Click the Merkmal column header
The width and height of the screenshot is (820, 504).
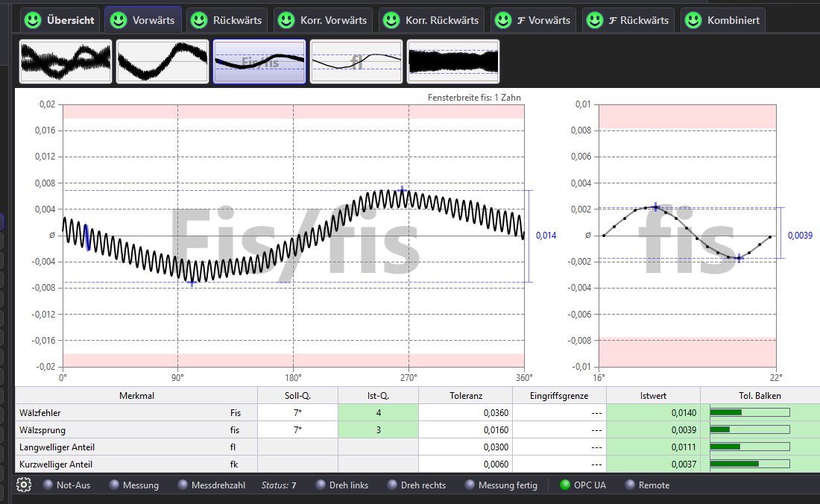coord(136,396)
